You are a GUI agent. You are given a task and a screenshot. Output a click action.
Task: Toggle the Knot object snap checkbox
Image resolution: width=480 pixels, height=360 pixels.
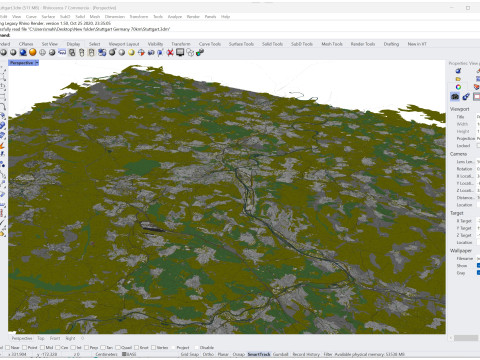[136, 347]
